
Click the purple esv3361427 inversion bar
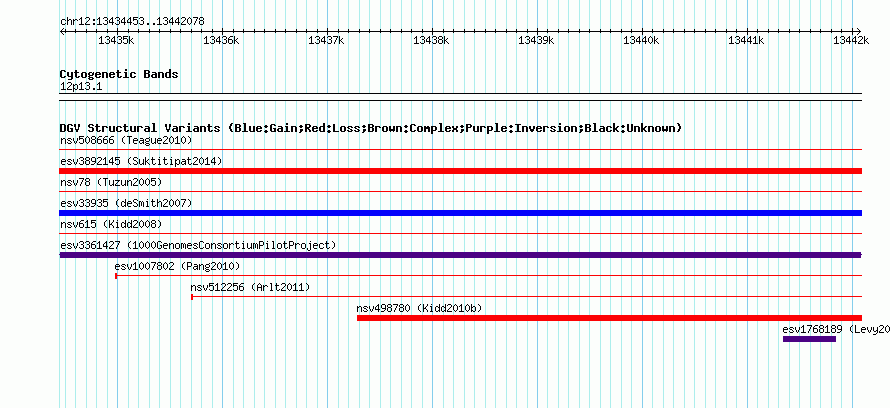pos(460,255)
